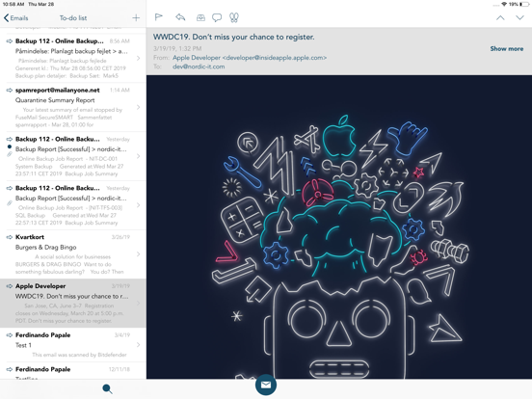Expand chevron on Test 1 row

pyautogui.click(x=138, y=345)
